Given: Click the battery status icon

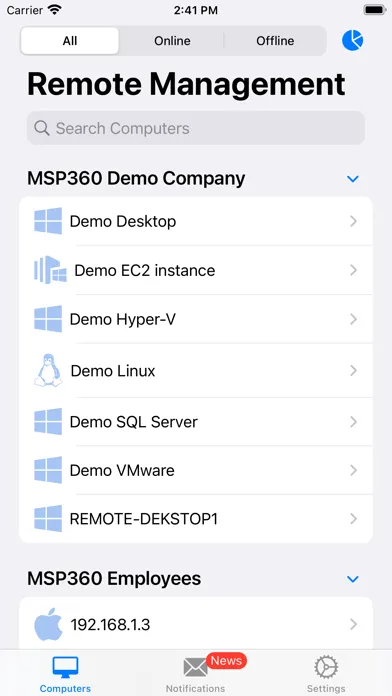Looking at the screenshot, I should click(374, 10).
